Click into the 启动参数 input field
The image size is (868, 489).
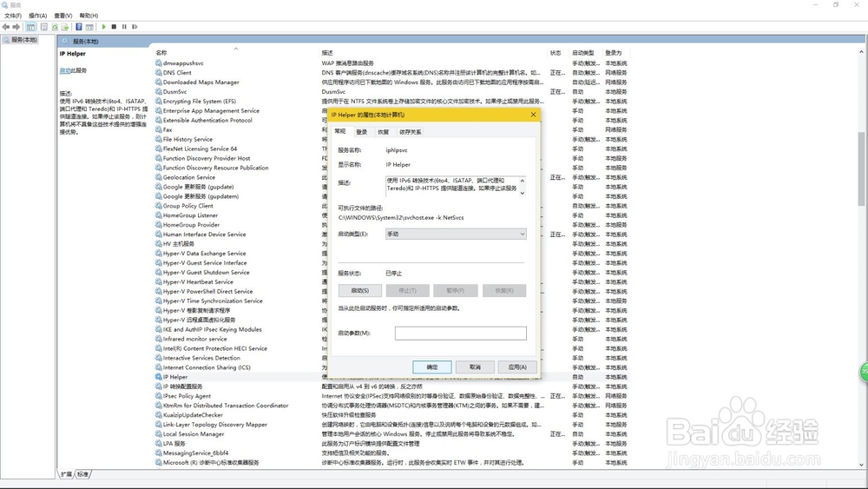pyautogui.click(x=461, y=333)
